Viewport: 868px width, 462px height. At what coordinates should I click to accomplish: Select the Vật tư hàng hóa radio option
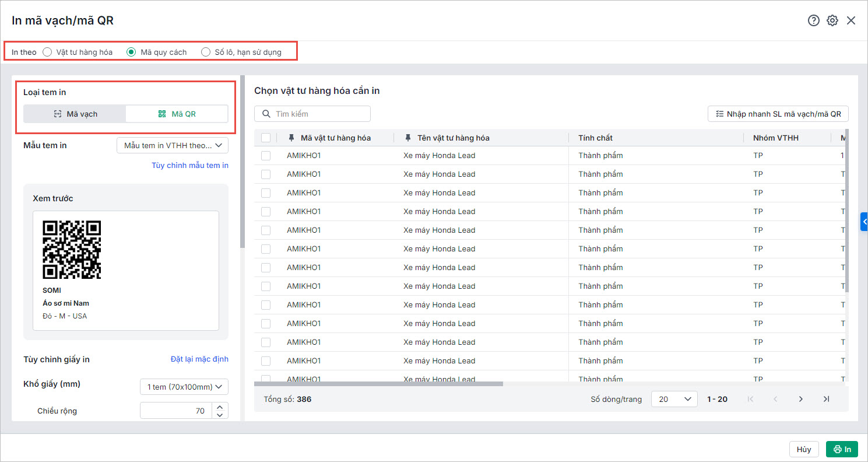(48, 52)
